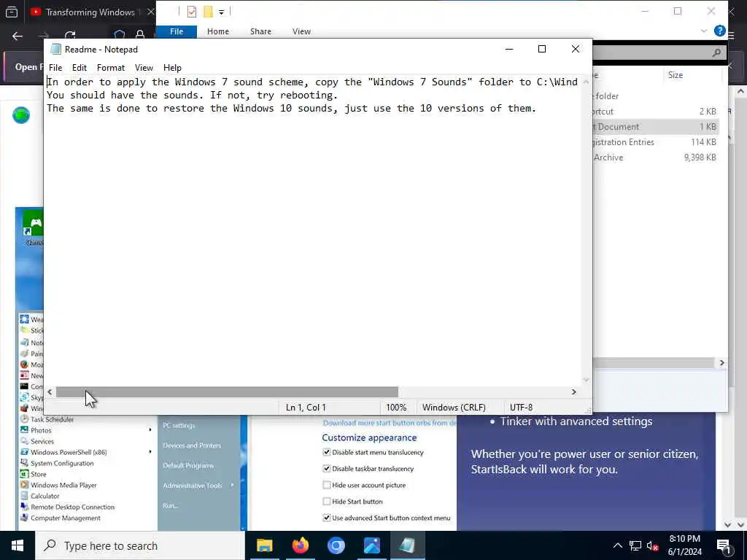
Task: Open the File menu in Notepad
Action: coord(55,68)
